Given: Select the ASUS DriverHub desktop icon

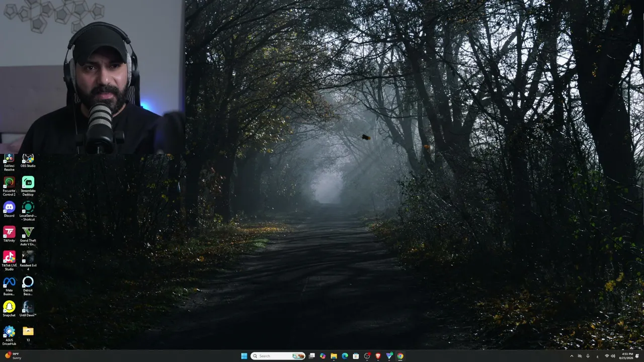Looking at the screenshot, I should click(x=9, y=336).
